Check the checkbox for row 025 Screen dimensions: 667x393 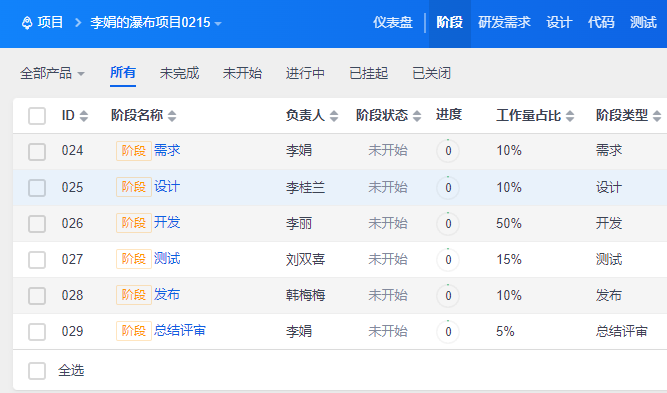37,188
